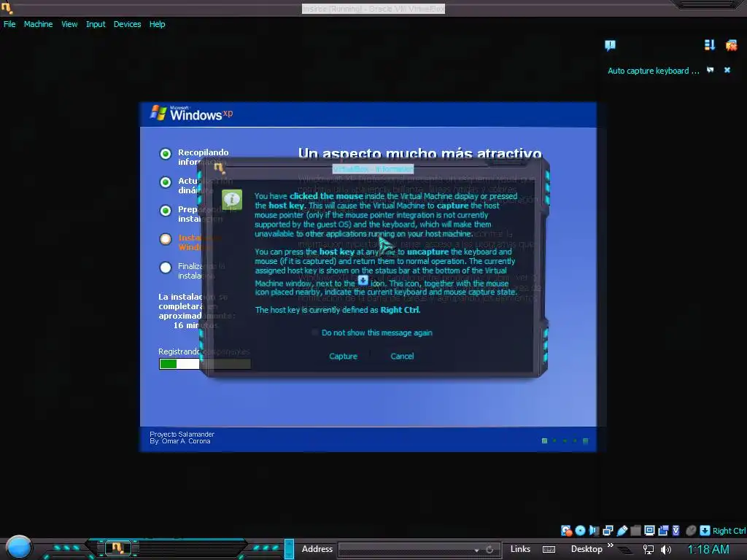This screenshot has width=747, height=560.
Task: Click the Links toolbar label
Action: (x=520, y=549)
